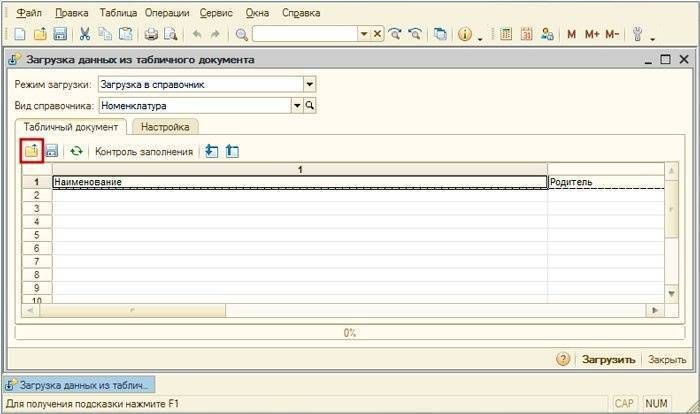Click the table's vertical scroll up arrow
Image resolution: width=700 pixels, height=414 pixels.
coord(671,170)
